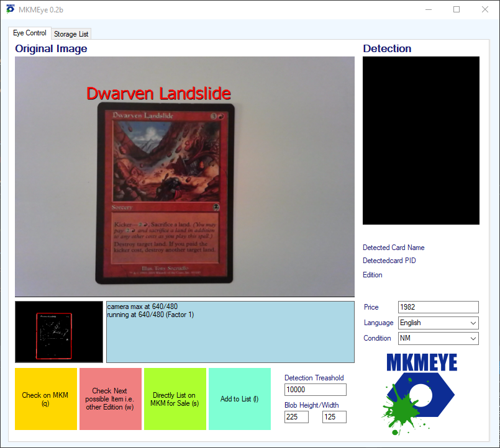Click the camera log text area
Viewport: 500px width, 448px height.
point(230,332)
